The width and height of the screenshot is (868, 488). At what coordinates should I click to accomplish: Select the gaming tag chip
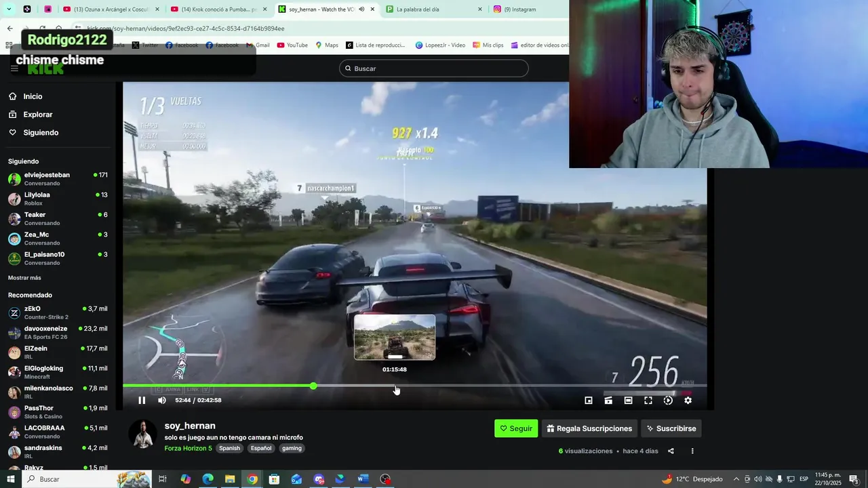(x=292, y=448)
